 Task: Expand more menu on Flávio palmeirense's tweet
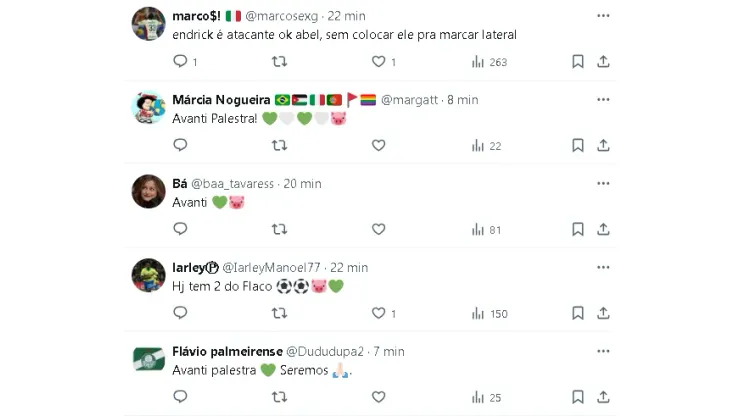603,352
